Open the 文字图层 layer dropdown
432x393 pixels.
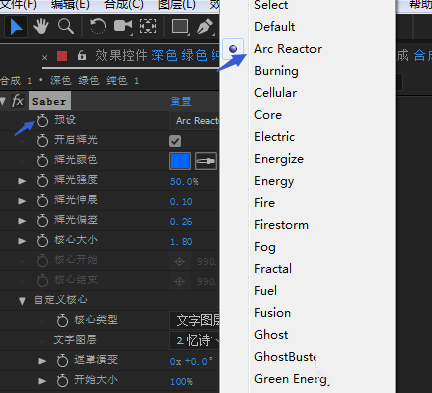coord(195,340)
